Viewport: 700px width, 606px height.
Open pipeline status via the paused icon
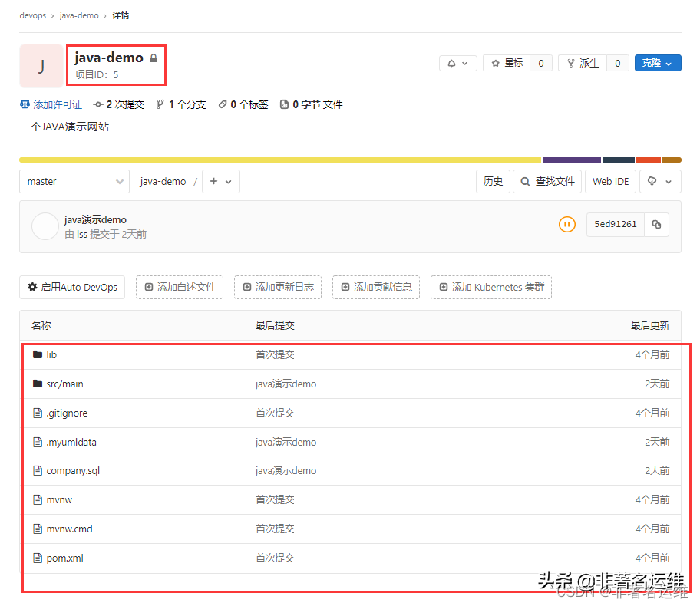click(566, 224)
